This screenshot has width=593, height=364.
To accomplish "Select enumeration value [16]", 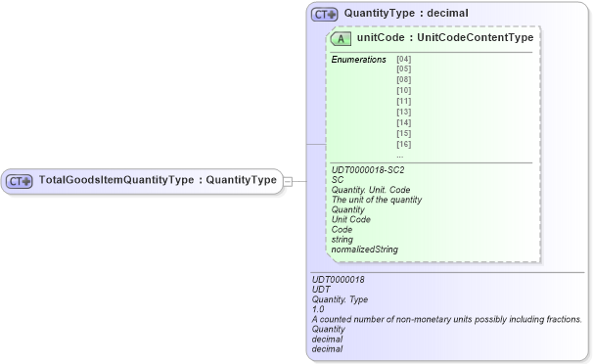I will [403, 144].
